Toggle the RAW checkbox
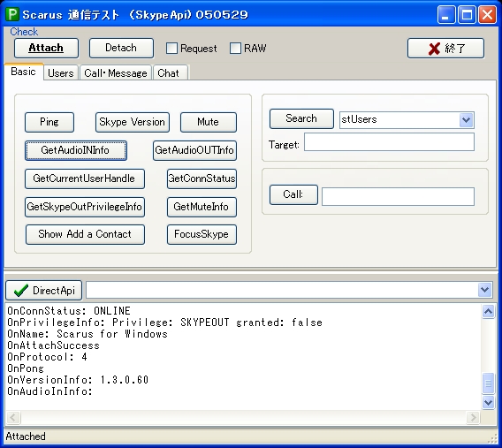The width and height of the screenshot is (502, 448). [235, 49]
